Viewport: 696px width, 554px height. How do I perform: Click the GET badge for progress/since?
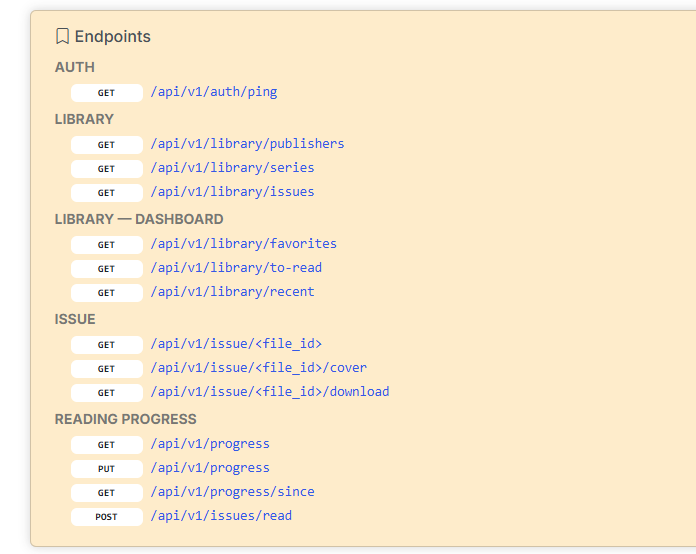[107, 492]
